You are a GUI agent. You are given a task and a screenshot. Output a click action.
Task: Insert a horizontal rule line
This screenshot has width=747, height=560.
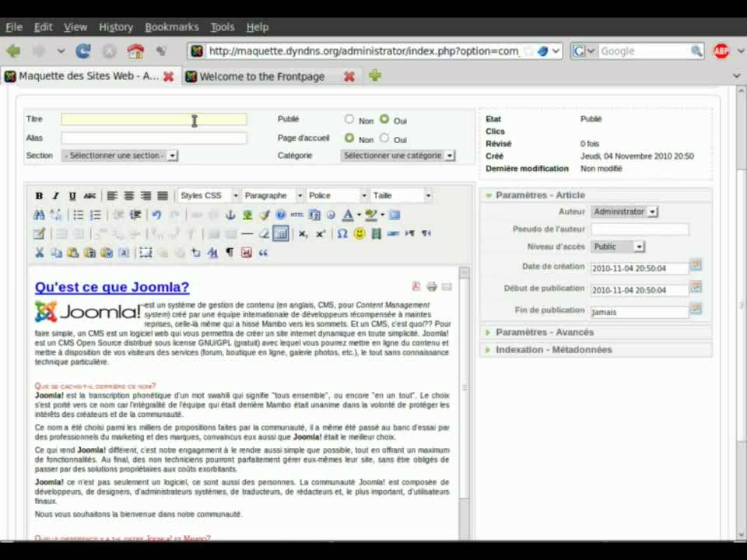(247, 234)
